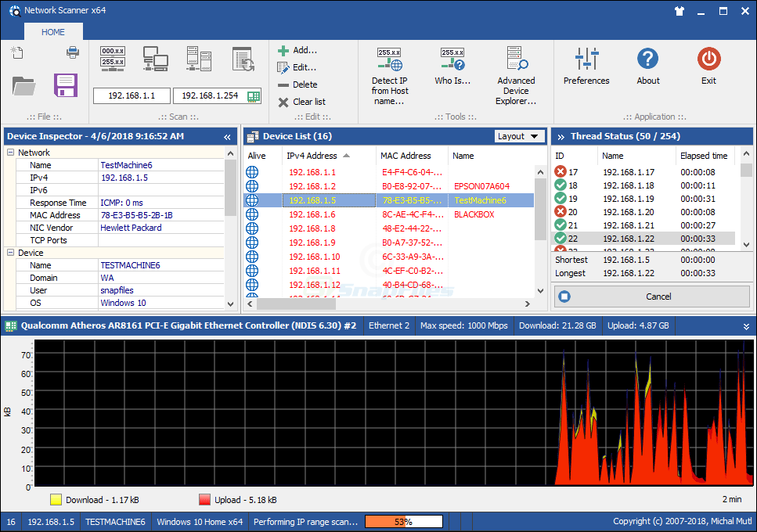Sort by IPv4 Address column
Screen dimensions: 757x532
tap(328, 156)
